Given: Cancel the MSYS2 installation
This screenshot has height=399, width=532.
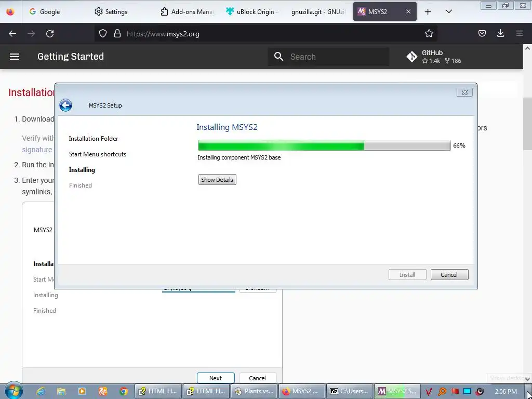Looking at the screenshot, I should point(449,275).
